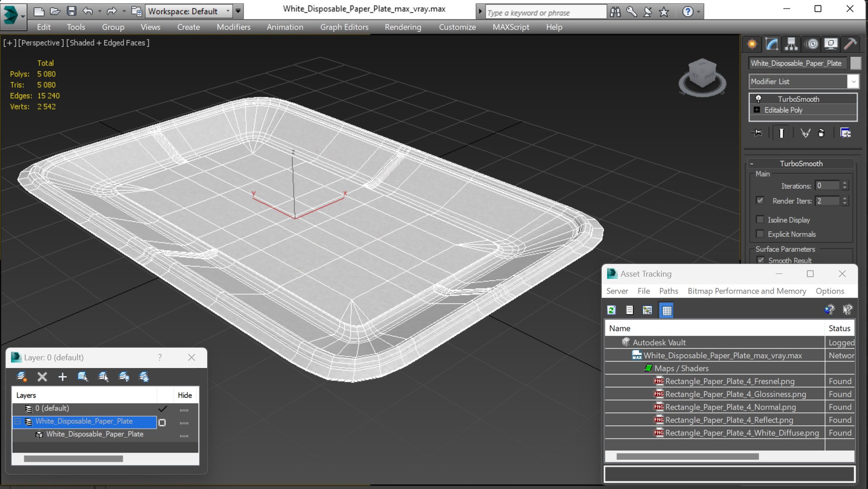
Task: Open the Help icon dropdown arrow
Action: tap(699, 12)
